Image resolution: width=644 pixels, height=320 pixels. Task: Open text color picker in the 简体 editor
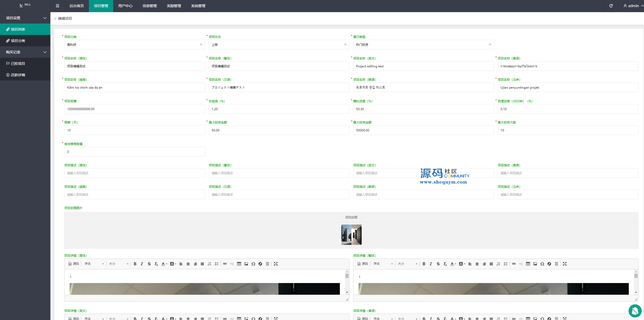(164, 264)
